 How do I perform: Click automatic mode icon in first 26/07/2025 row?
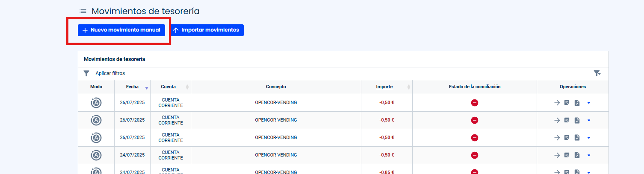[x=96, y=103]
